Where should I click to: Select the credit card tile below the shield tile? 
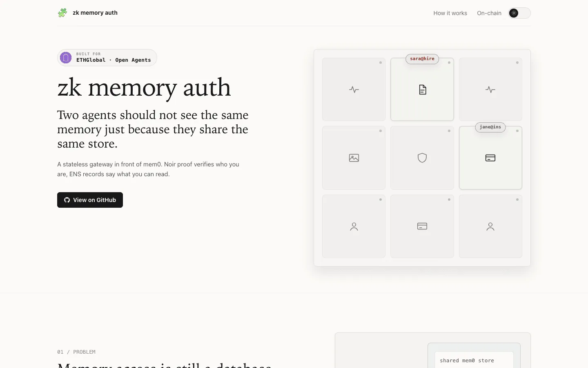422,226
